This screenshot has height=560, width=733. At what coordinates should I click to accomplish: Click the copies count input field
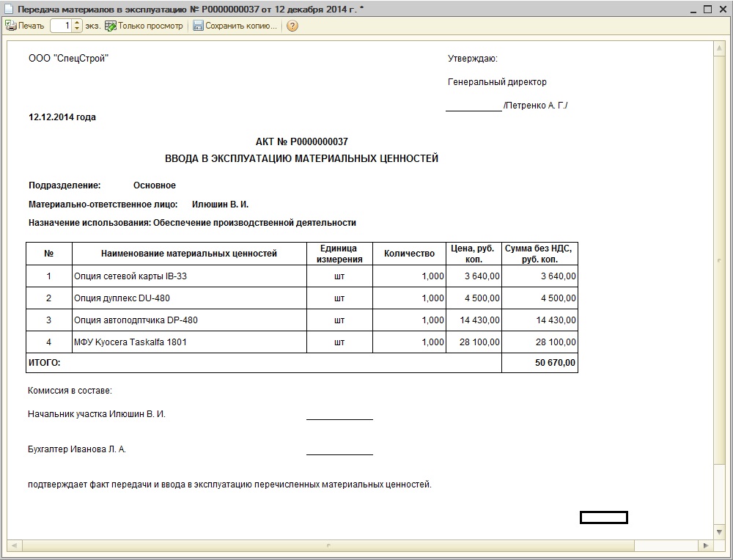click(x=62, y=26)
